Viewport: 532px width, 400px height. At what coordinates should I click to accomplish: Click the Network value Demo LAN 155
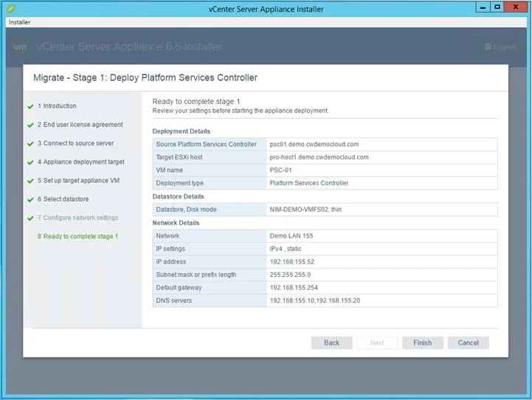[291, 235]
